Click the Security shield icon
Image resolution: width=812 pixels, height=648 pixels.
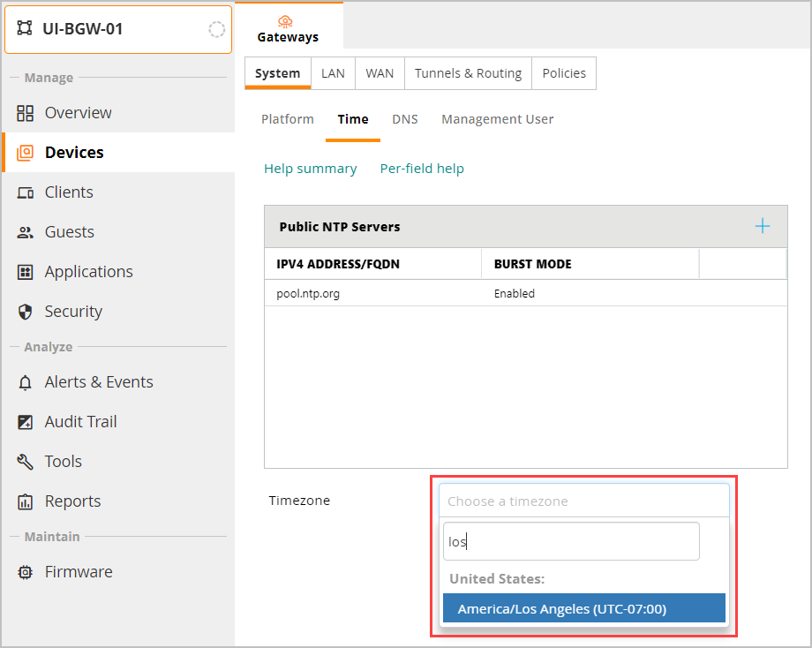click(26, 312)
